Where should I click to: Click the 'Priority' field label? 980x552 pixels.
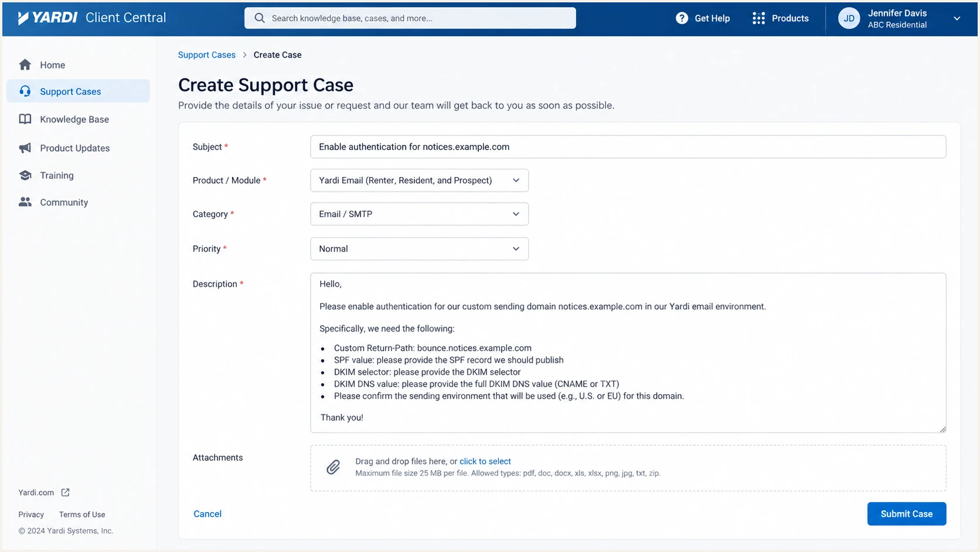click(x=206, y=249)
